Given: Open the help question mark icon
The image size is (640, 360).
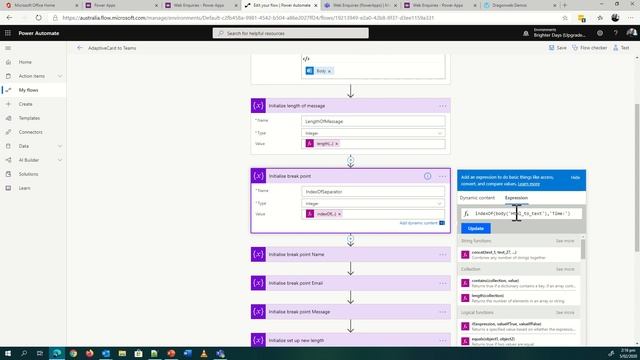Looking at the screenshot, I should point(616,33).
